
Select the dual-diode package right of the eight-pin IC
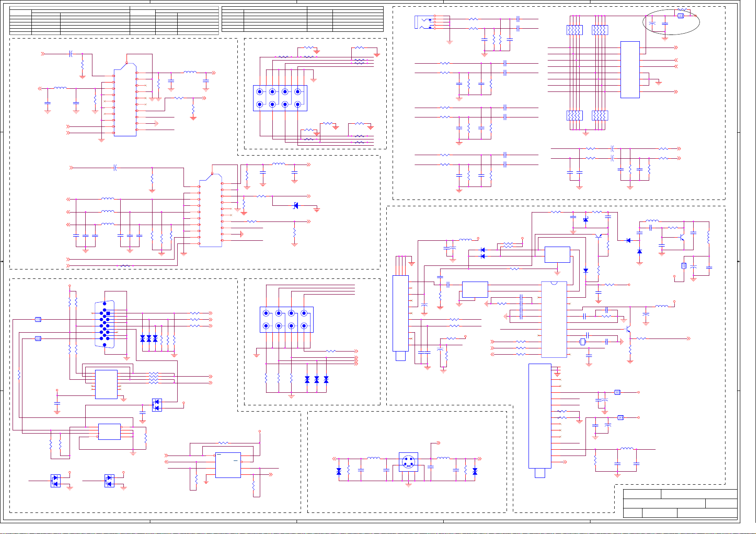click(x=157, y=405)
